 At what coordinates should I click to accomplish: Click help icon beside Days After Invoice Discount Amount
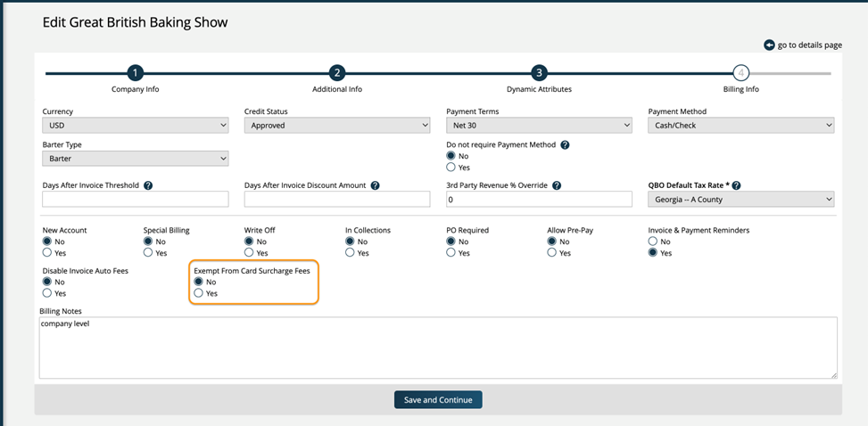tap(375, 185)
